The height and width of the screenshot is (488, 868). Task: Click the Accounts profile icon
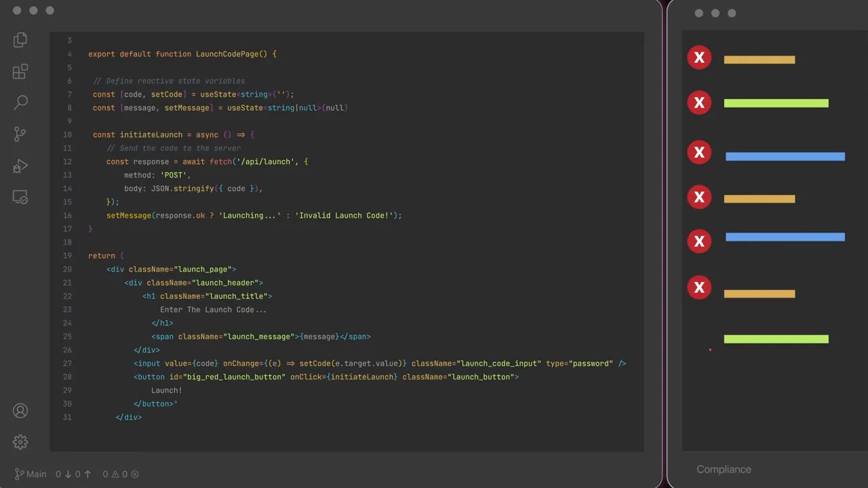click(x=20, y=411)
